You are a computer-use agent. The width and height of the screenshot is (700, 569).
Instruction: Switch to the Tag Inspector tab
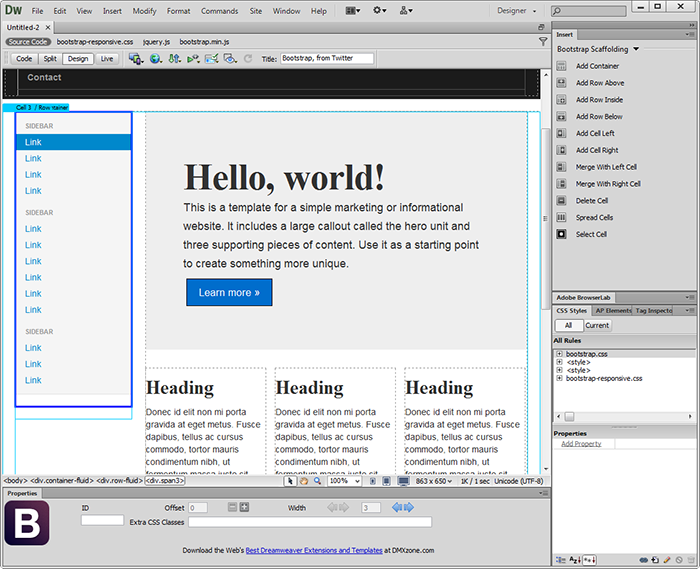[x=654, y=311]
